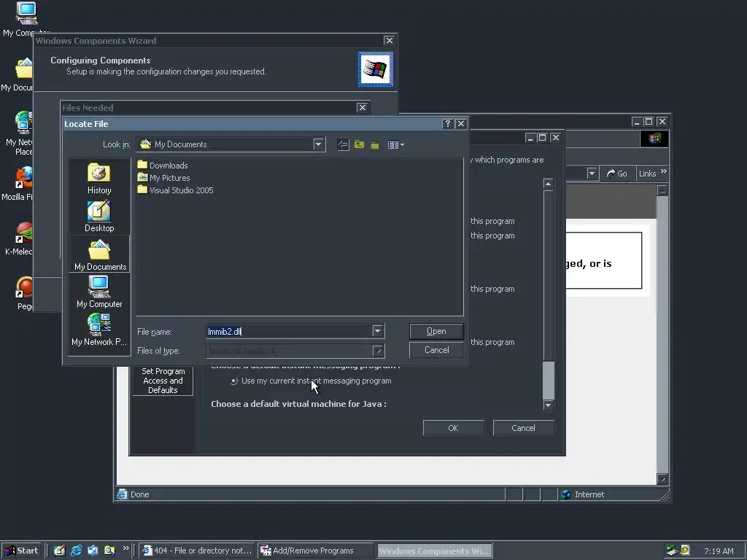Expand the Internet Explorer address bar dropdown

(x=592, y=174)
